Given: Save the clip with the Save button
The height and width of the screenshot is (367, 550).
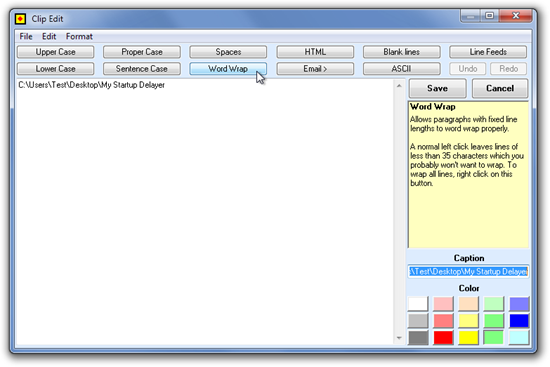Looking at the screenshot, I should 437,88.
